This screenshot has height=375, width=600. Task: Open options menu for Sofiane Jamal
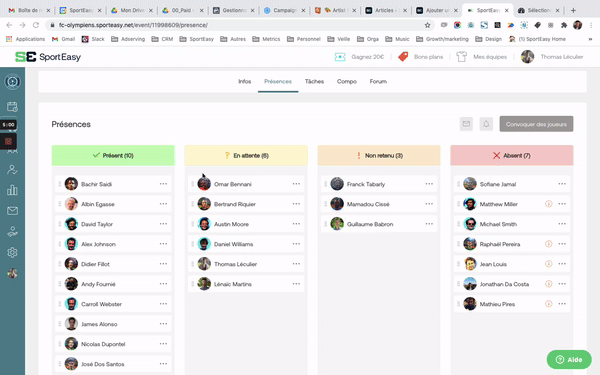click(562, 184)
